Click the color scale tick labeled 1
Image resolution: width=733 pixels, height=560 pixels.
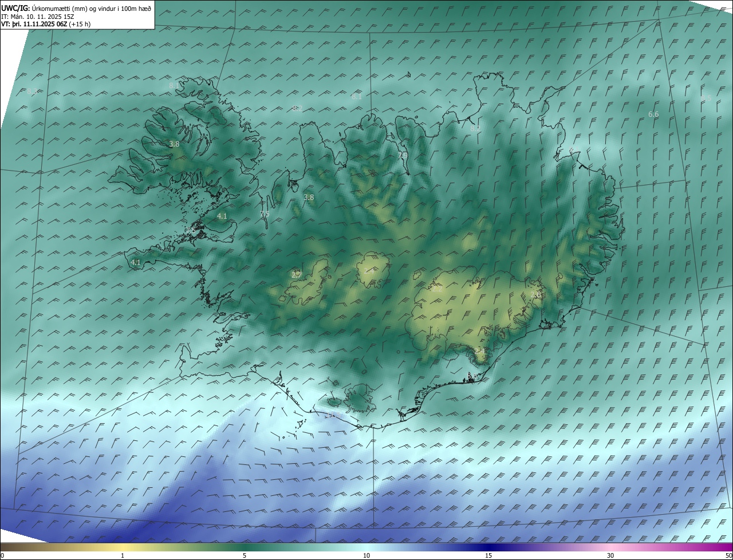tap(123, 555)
